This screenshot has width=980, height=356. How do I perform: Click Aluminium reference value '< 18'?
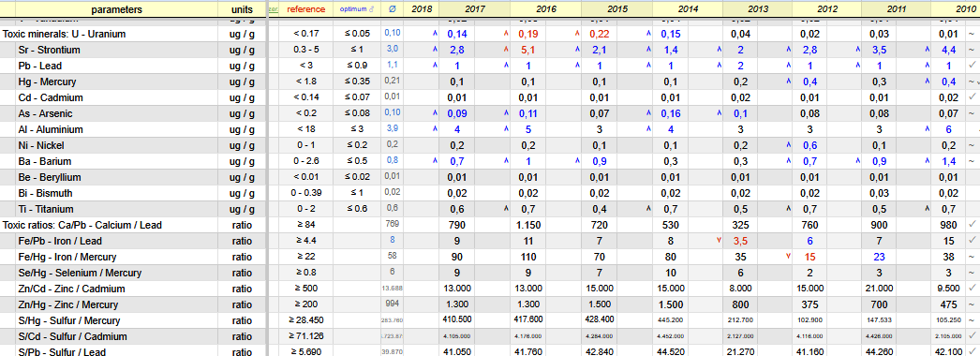pos(306,129)
